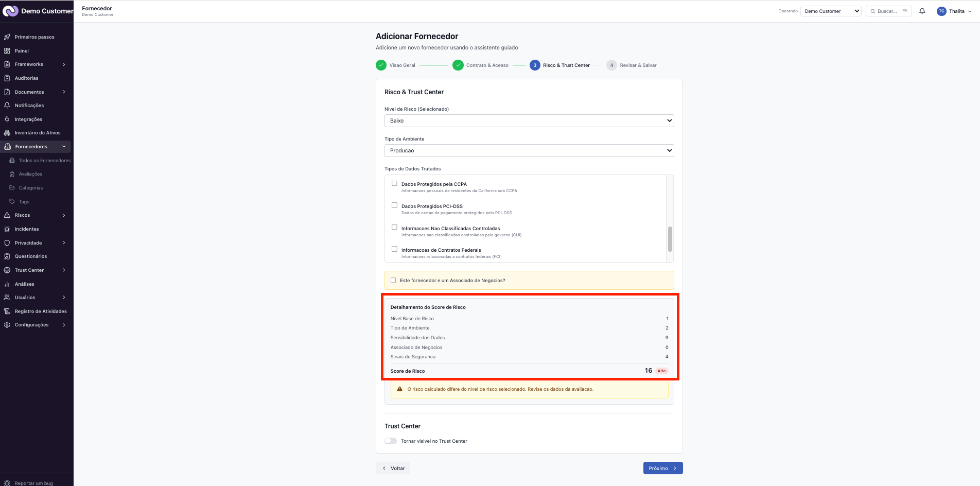Screen dimensions: 980x486
Task: Expand the Riscos sidebar menu
Action: pyautogui.click(x=36, y=215)
